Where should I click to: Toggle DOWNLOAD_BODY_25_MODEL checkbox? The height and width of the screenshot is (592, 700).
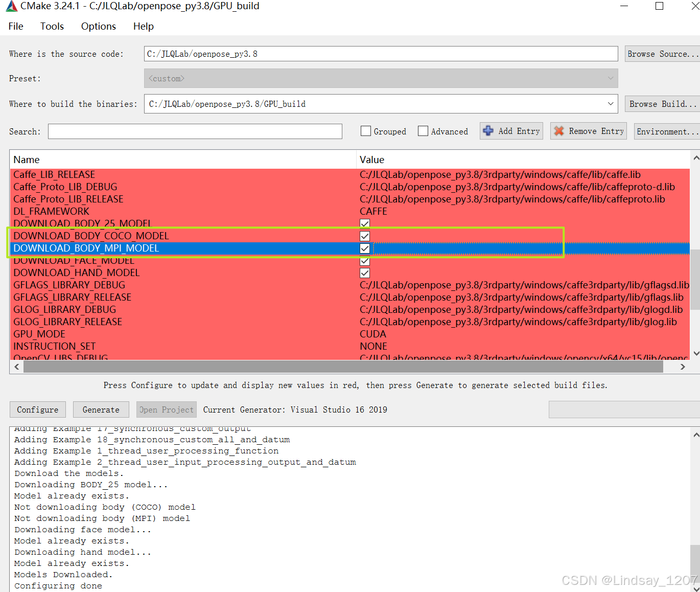(365, 223)
